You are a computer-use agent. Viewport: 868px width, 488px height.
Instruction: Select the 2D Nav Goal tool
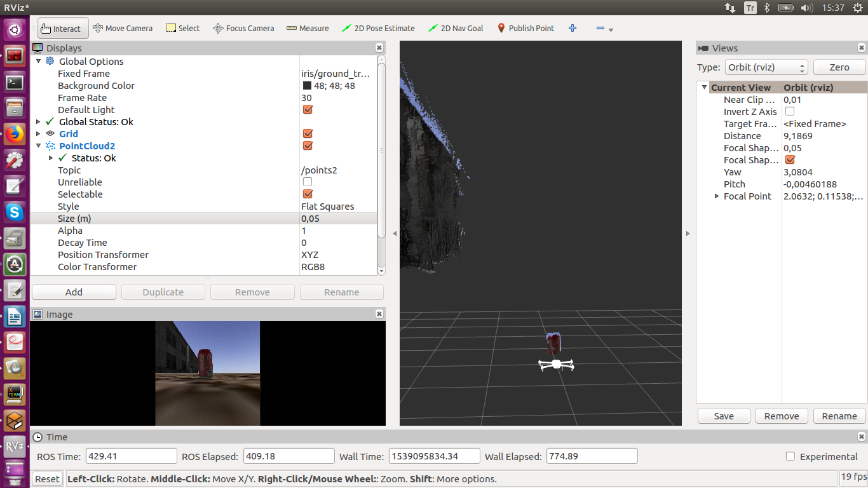point(456,28)
